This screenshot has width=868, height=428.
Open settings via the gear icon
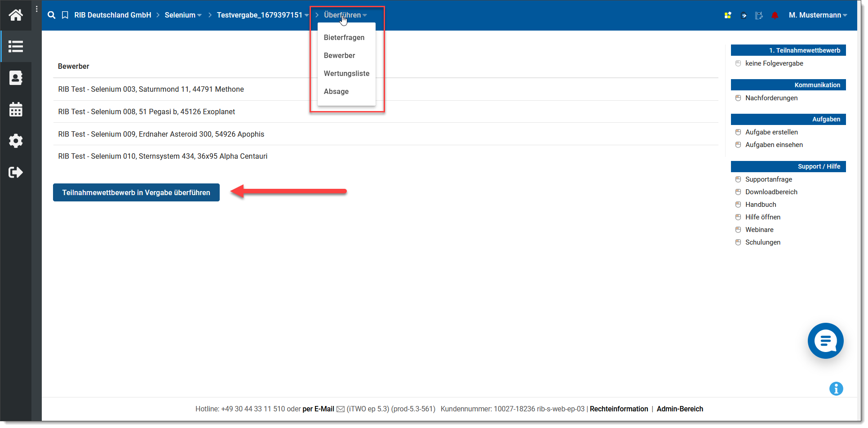[16, 141]
